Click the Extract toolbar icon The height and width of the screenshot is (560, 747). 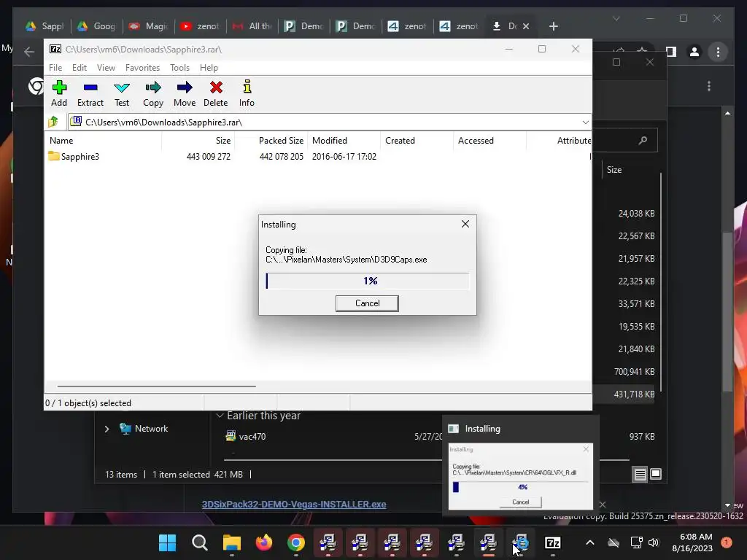point(90,93)
